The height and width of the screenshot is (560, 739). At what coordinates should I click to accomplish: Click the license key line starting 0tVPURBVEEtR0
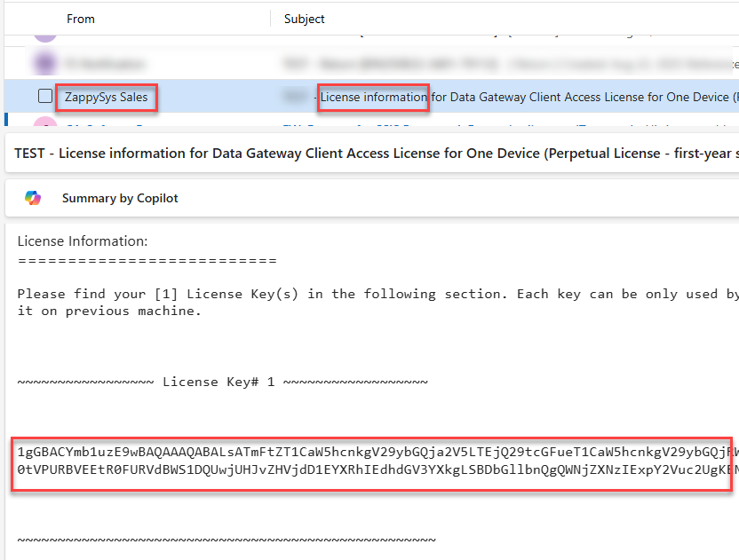pyautogui.click(x=378, y=469)
